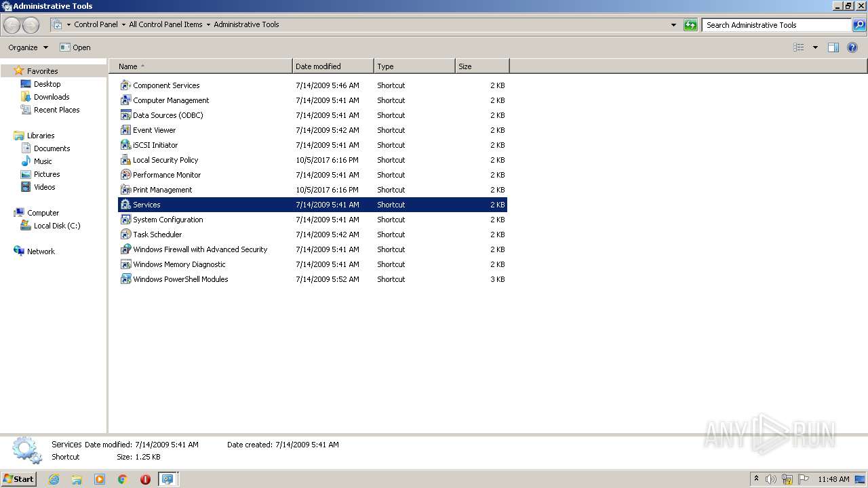Select Favorites in the navigation pane
The width and height of the screenshot is (868, 488).
tap(42, 71)
